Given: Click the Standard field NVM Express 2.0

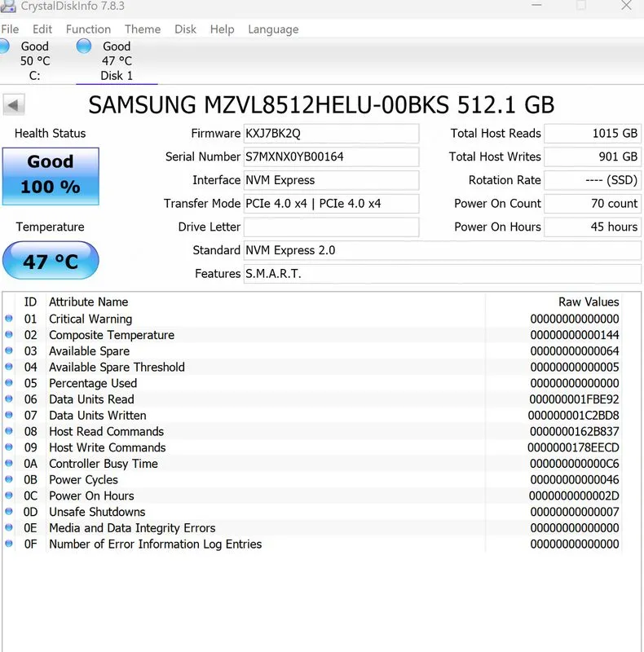Looking at the screenshot, I should [x=442, y=250].
